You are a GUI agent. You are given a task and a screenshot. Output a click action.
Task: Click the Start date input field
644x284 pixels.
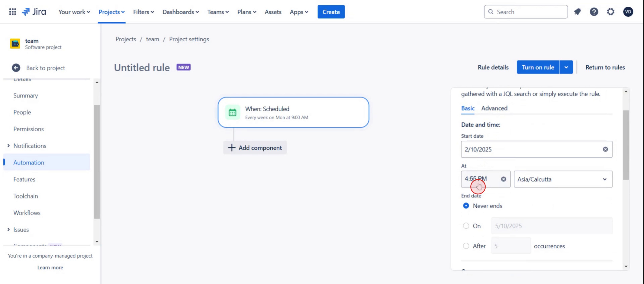(530, 149)
